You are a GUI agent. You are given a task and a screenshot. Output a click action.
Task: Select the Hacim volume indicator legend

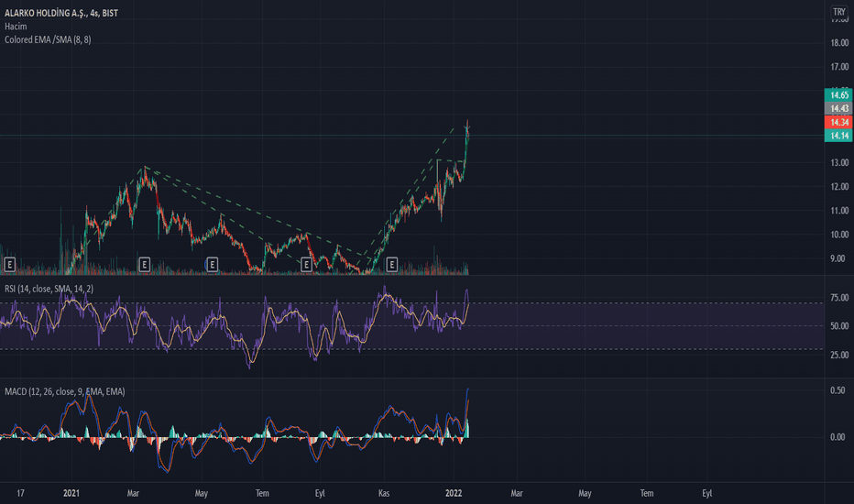tap(16, 27)
